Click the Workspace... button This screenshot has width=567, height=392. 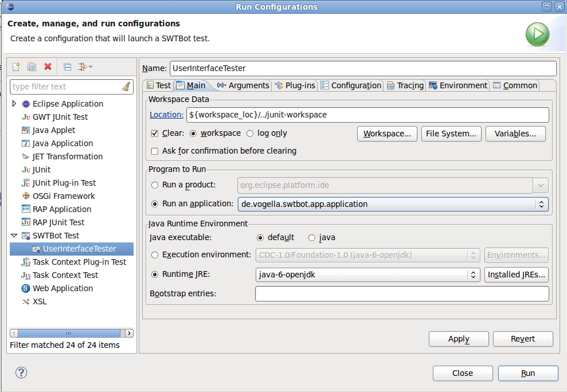coord(387,134)
